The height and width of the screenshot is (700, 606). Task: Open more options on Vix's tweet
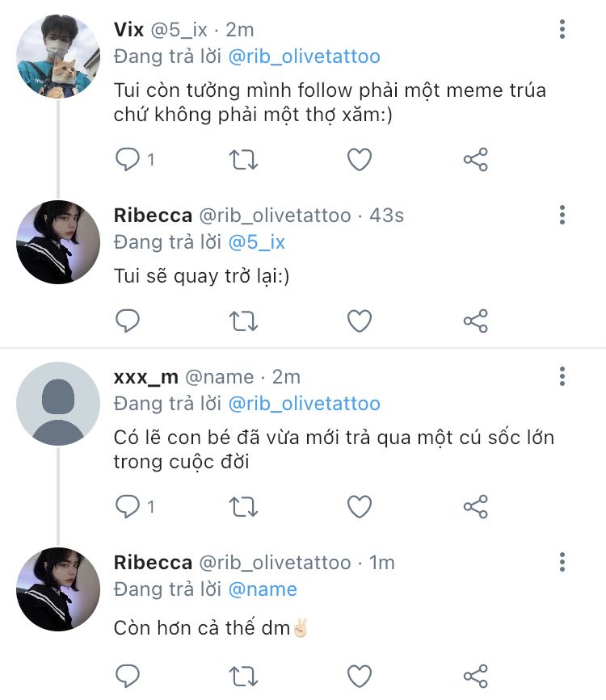pos(562,31)
